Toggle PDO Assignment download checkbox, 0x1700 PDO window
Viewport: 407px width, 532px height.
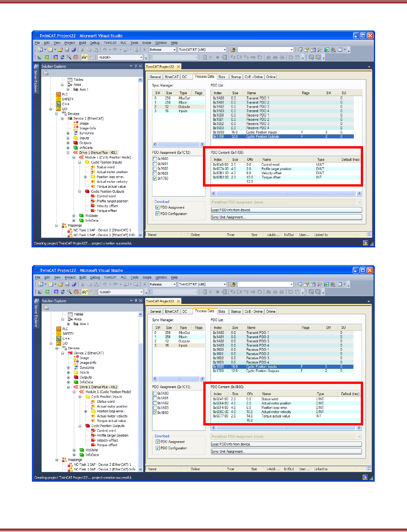157,207
